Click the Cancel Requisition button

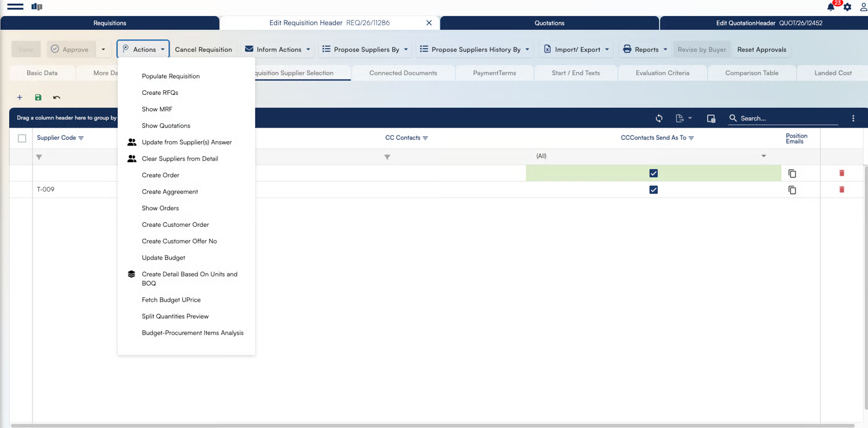point(203,50)
